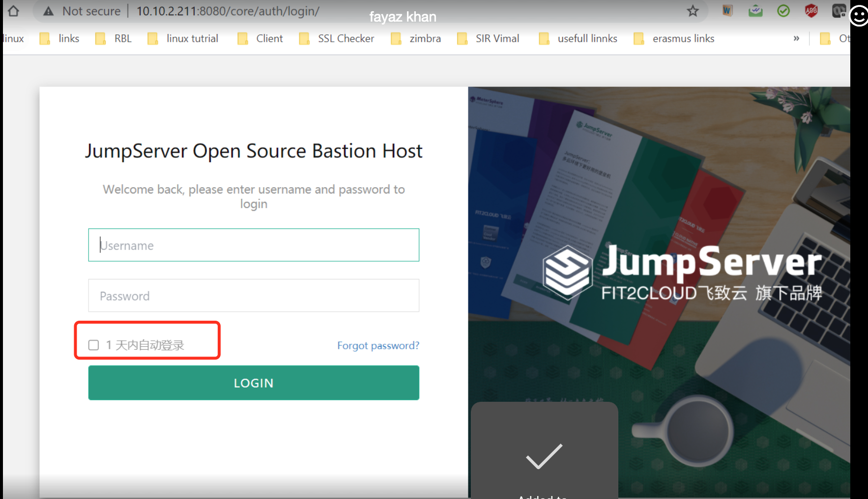
Task: Open the usefull linnks bookmark folder
Action: (578, 38)
